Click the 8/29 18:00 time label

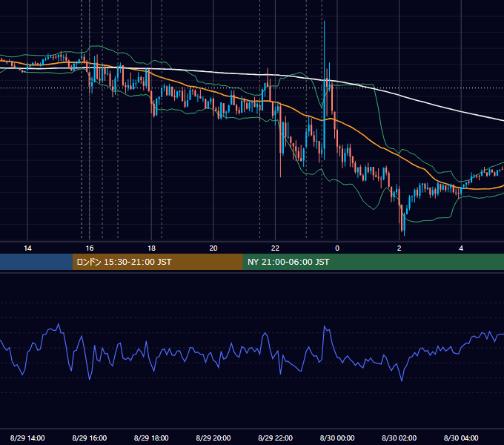tap(151, 438)
